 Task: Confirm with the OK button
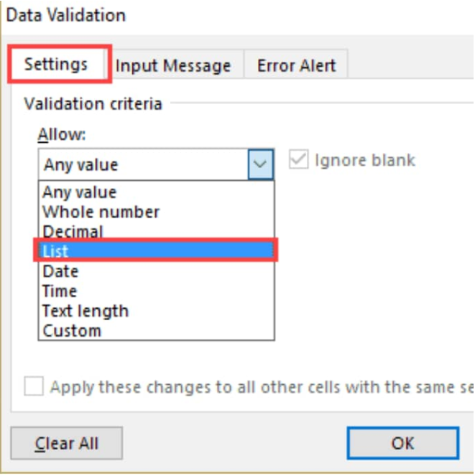pyautogui.click(x=402, y=443)
